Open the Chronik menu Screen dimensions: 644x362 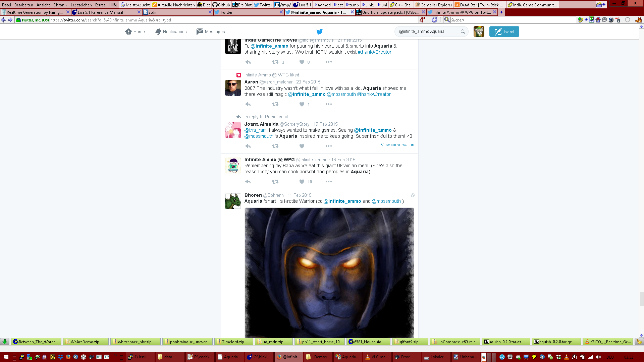[60, 5]
